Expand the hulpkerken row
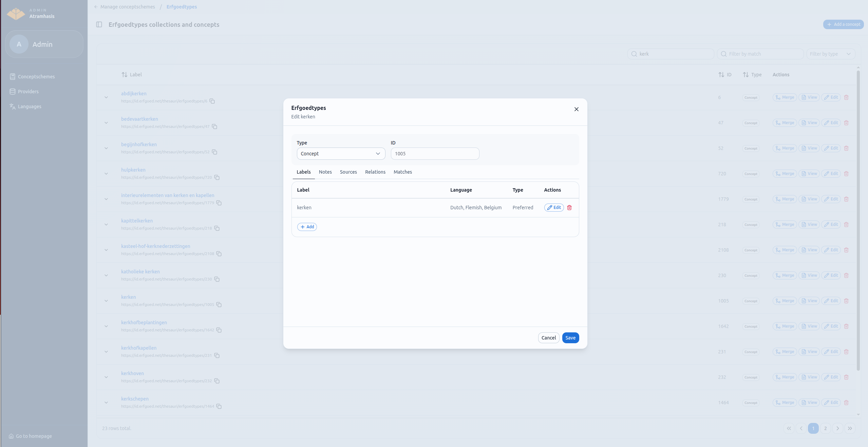Screen dimensions: 868x447 106,174
